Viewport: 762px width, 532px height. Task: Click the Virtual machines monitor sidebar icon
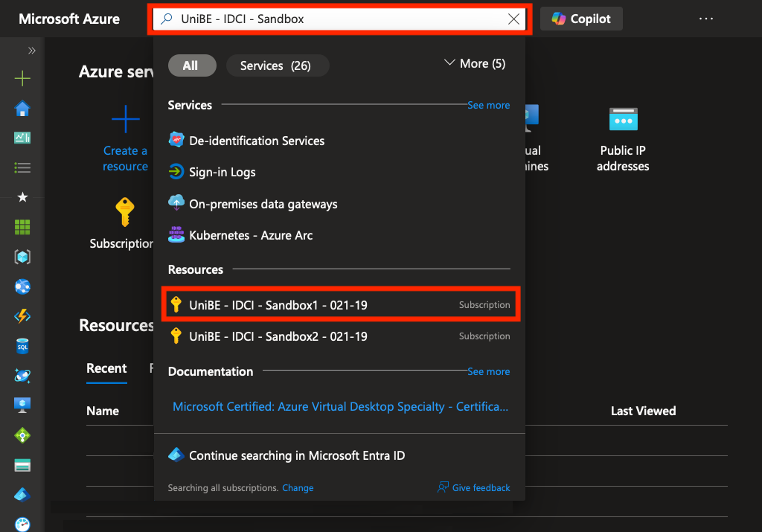[x=22, y=405]
